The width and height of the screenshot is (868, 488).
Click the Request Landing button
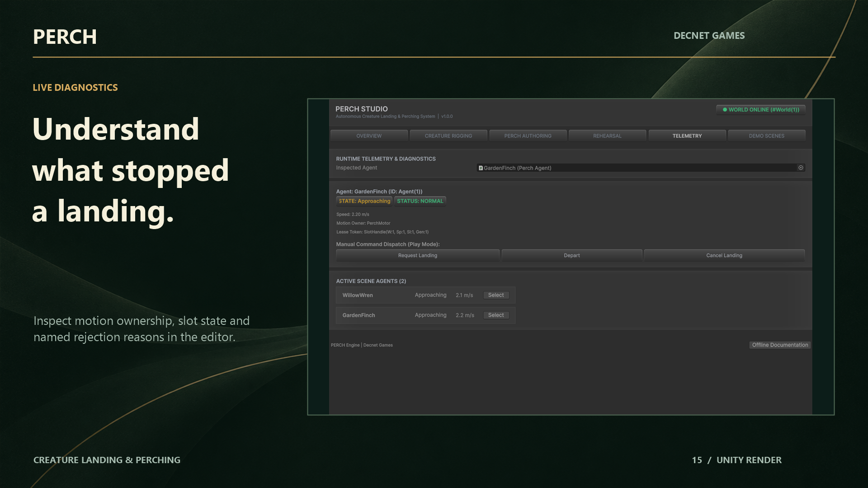[418, 255]
